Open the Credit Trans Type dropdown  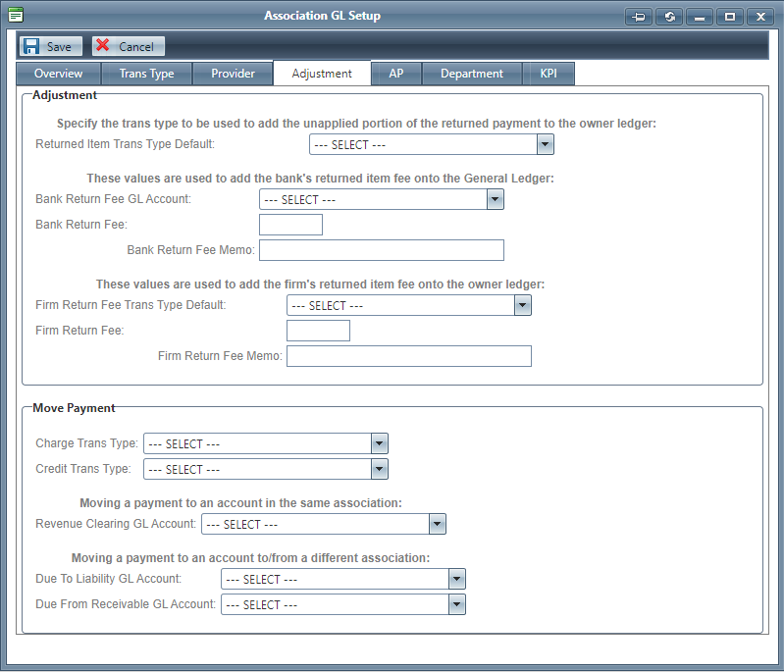[x=380, y=469]
